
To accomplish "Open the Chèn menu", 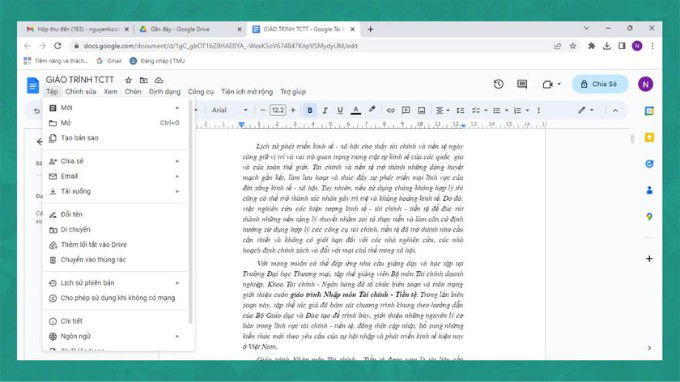I will (133, 92).
